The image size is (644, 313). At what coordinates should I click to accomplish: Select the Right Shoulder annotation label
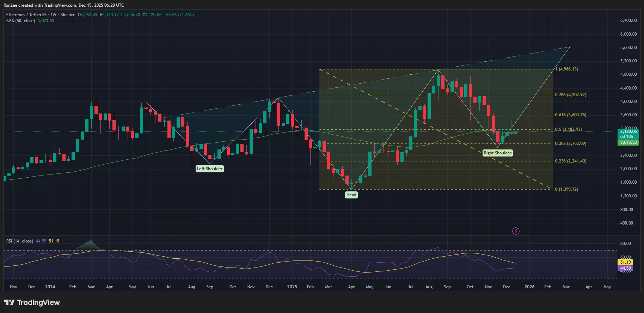497,153
